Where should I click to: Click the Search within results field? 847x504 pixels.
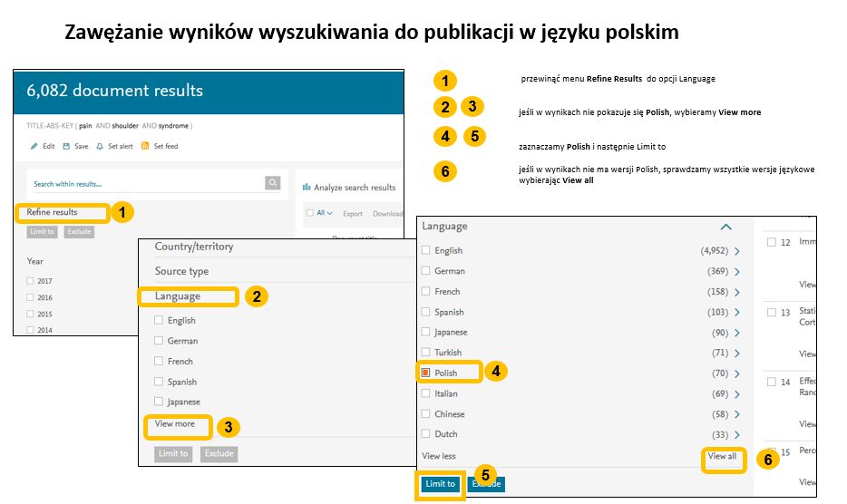(x=145, y=184)
